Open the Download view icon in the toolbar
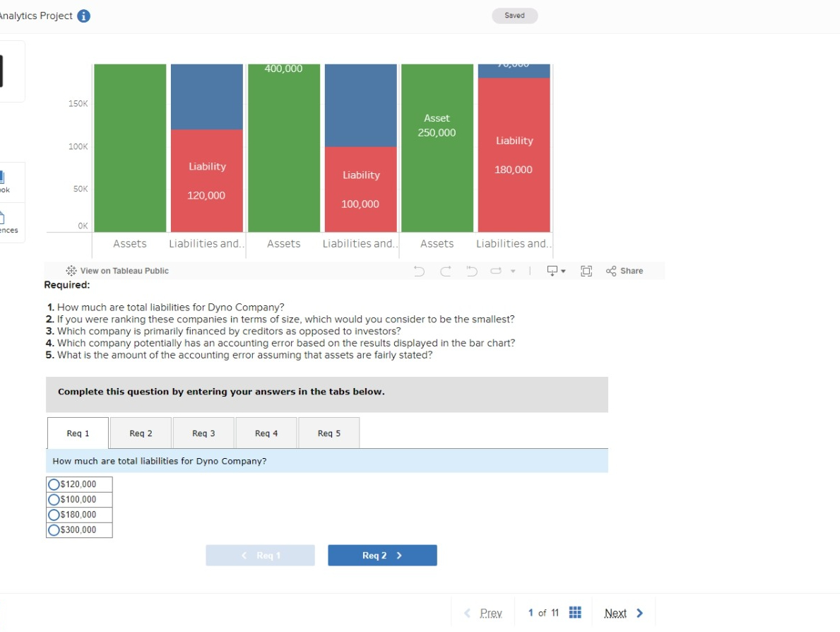 point(552,270)
